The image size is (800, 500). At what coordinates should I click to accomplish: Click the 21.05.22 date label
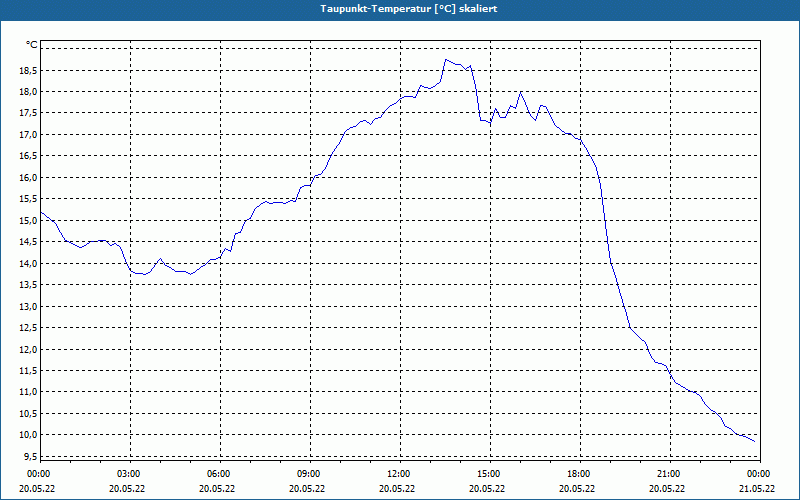(757, 489)
